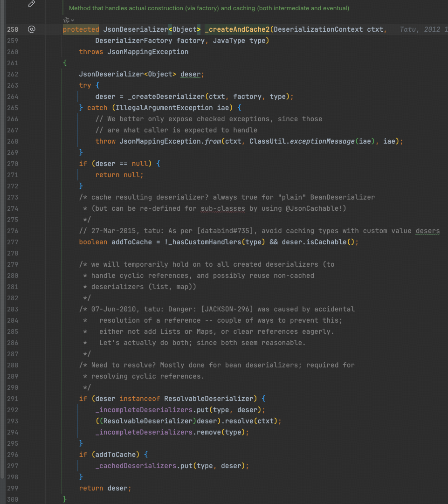Viewport: 448px width, 504px height.
Task: Click the 'Tatu, 2012' author inlay hint
Action: coord(420,29)
